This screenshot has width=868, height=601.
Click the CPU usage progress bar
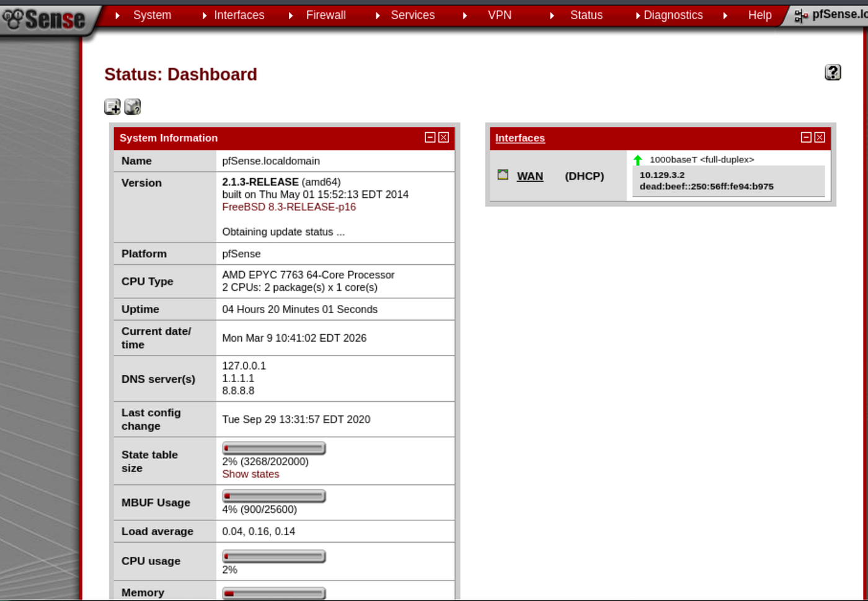(x=274, y=556)
